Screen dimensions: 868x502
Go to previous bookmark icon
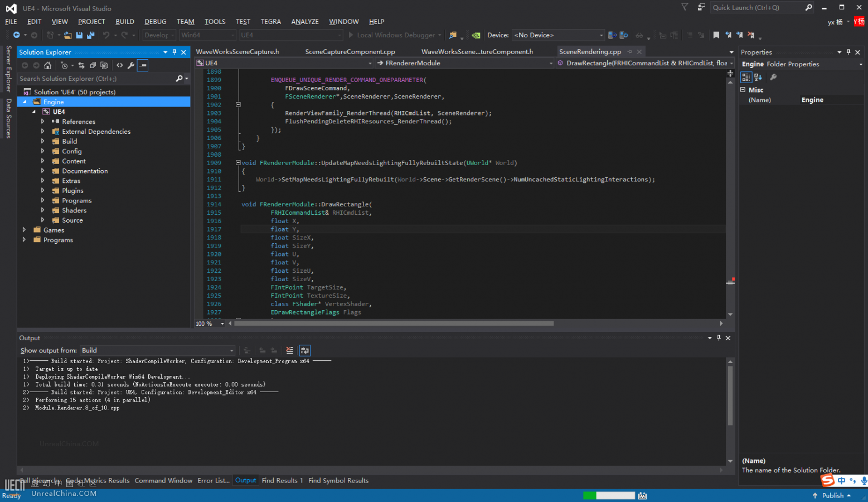click(729, 35)
